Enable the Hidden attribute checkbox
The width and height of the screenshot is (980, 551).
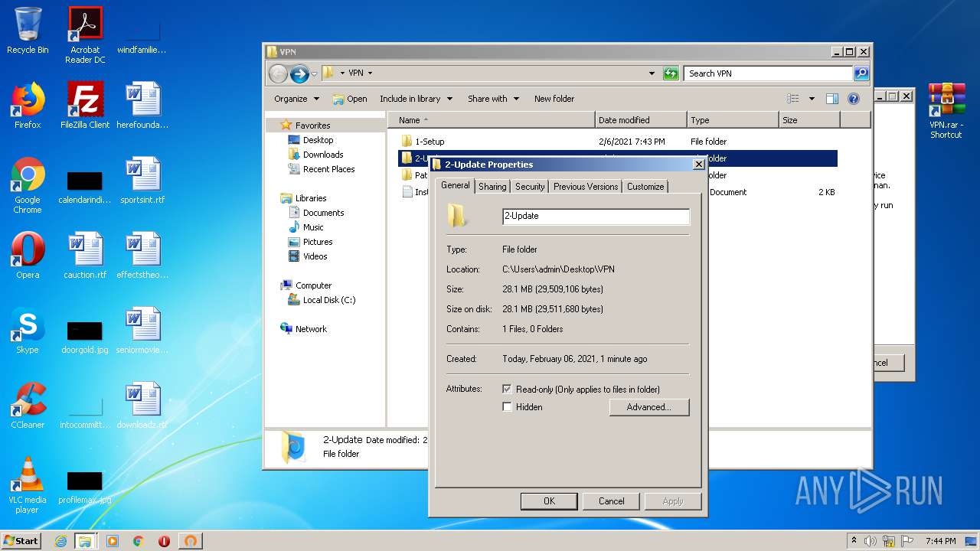pyautogui.click(x=507, y=407)
